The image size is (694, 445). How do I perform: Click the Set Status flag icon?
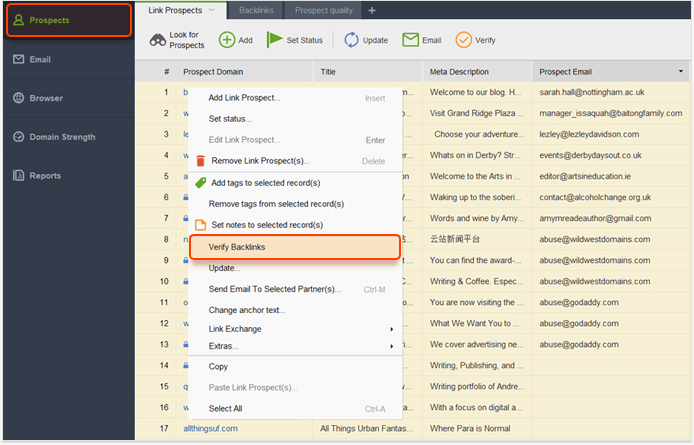(274, 39)
